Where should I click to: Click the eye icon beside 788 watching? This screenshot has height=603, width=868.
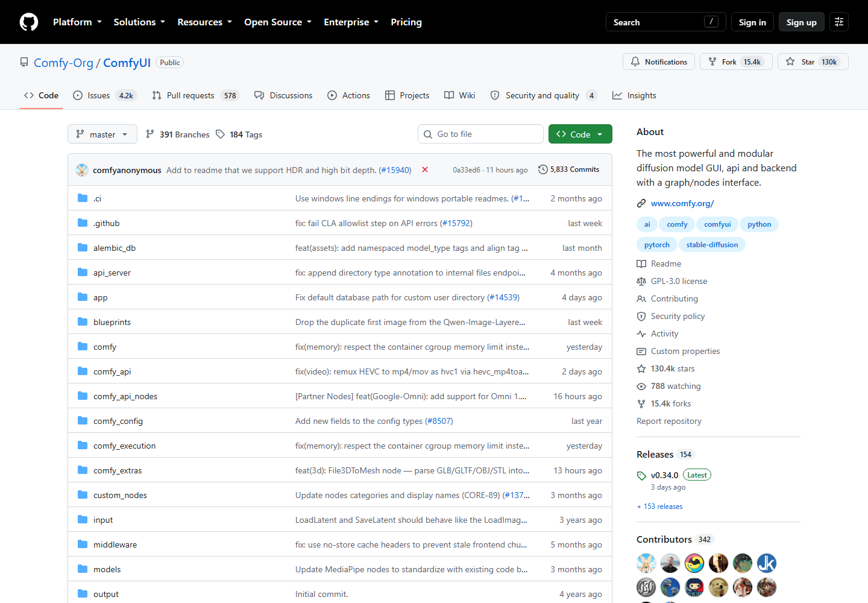tap(641, 386)
